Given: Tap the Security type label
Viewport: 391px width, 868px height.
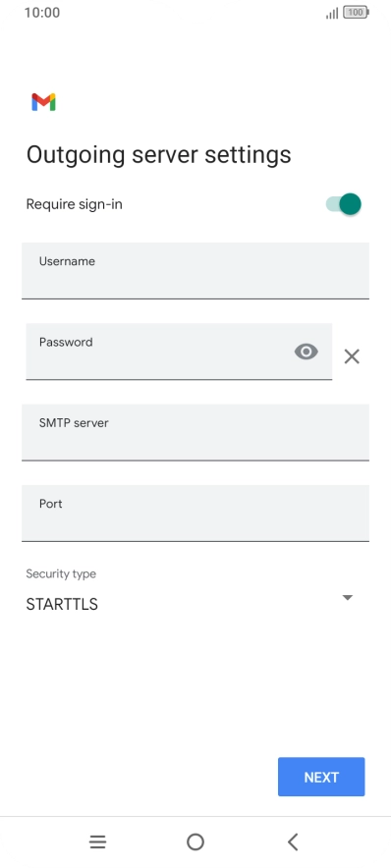Looking at the screenshot, I should click(61, 573).
